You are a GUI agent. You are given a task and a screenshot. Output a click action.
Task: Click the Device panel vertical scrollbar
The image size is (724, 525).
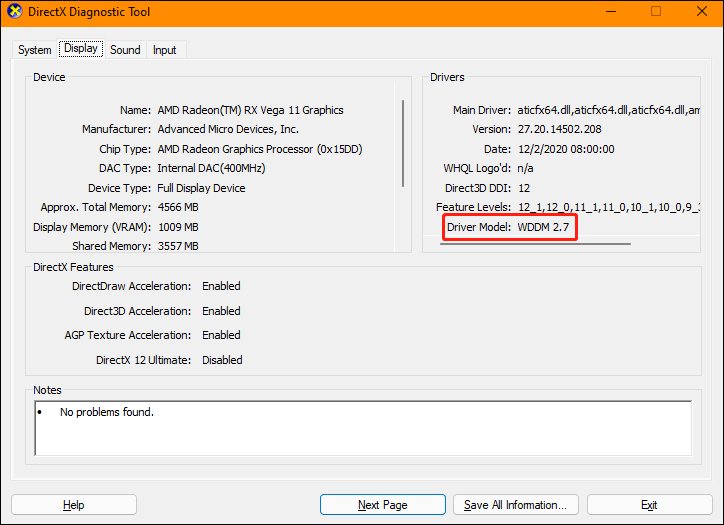point(403,143)
